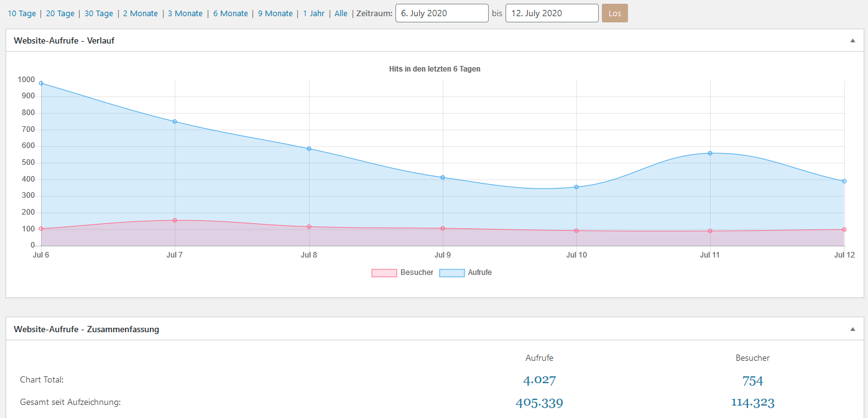This screenshot has width=868, height=418.
Task: Choose the 2 Monate time range
Action: (x=141, y=13)
